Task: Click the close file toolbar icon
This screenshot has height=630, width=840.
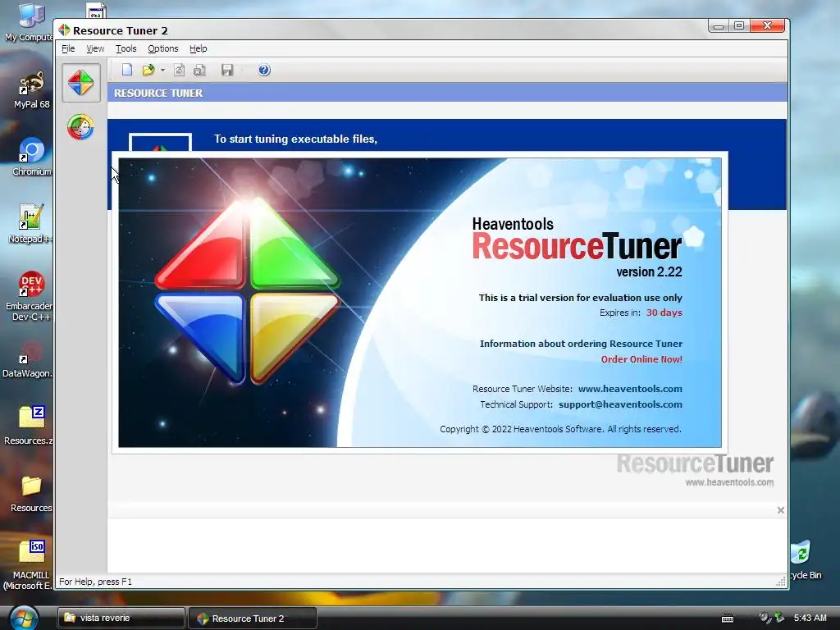Action: point(199,70)
